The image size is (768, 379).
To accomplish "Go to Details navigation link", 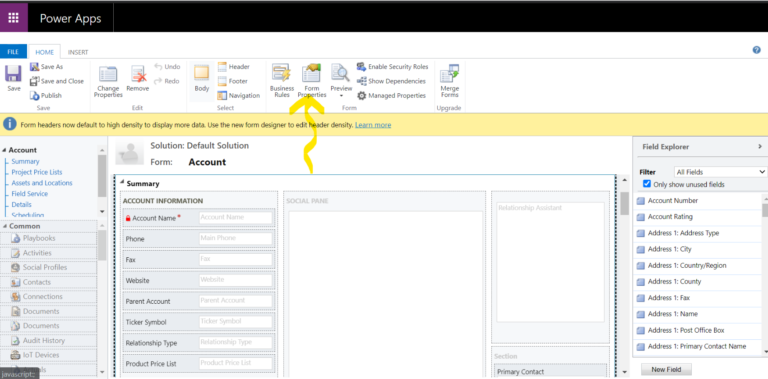I will (22, 204).
